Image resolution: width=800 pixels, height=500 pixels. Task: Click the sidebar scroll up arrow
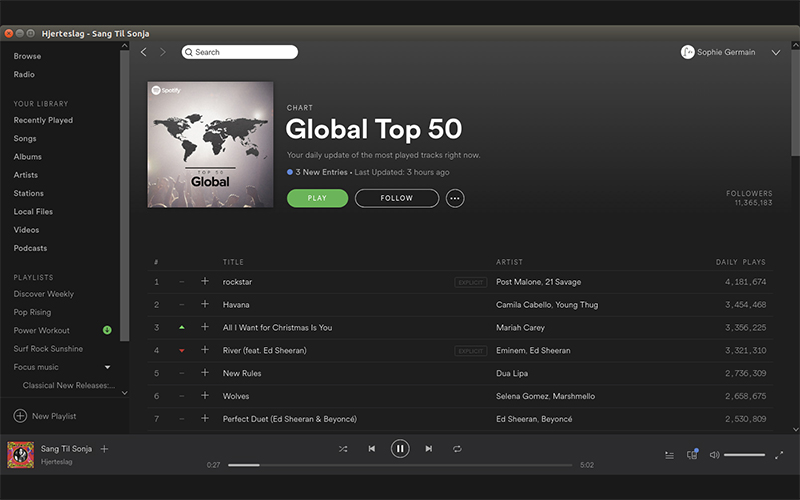click(124, 46)
